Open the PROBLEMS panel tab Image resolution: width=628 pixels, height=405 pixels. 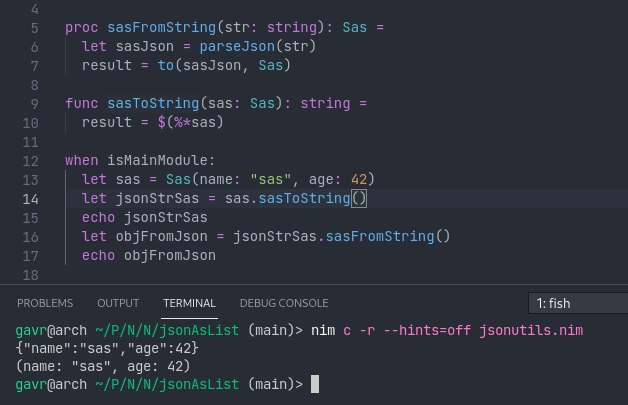(45, 303)
